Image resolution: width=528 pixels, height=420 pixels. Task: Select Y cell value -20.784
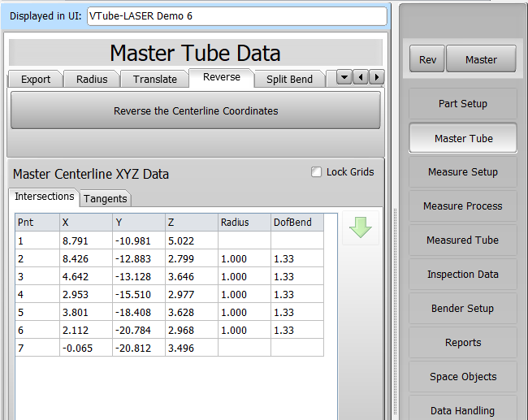tap(139, 330)
